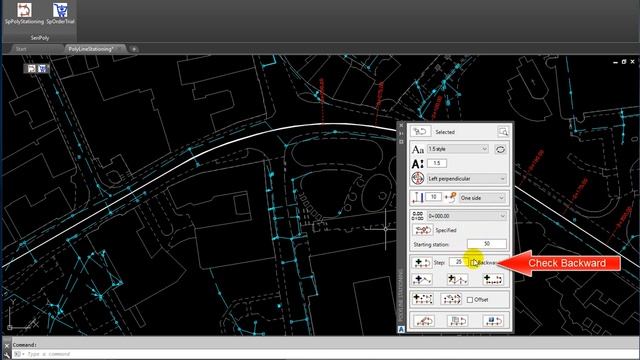Edit the Step value field showing 25
This screenshot has height=360, width=640.
pos(458,262)
